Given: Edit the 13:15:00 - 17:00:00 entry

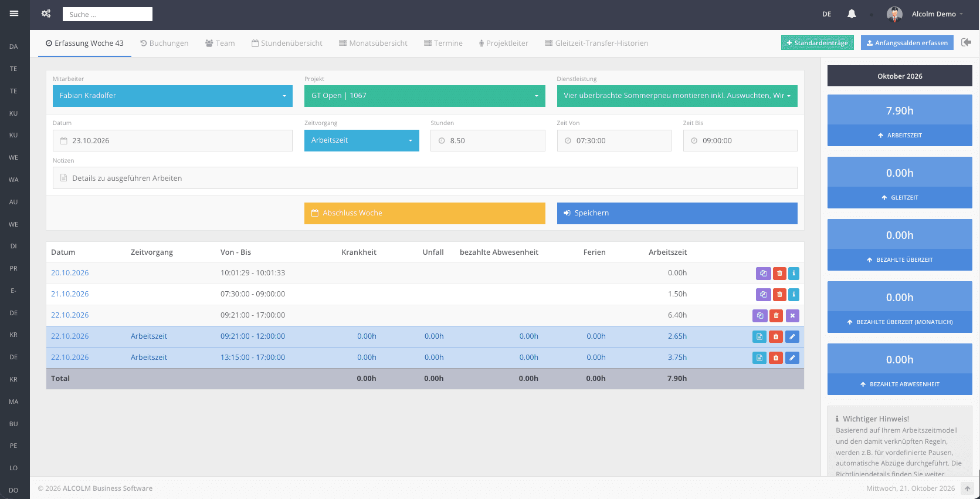Looking at the screenshot, I should (x=792, y=358).
